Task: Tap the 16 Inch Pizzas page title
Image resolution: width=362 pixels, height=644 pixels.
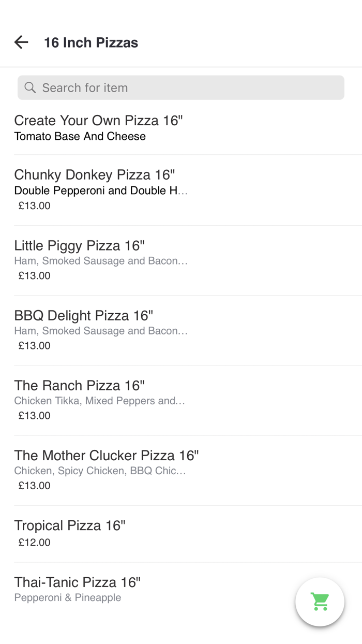Action: click(91, 42)
